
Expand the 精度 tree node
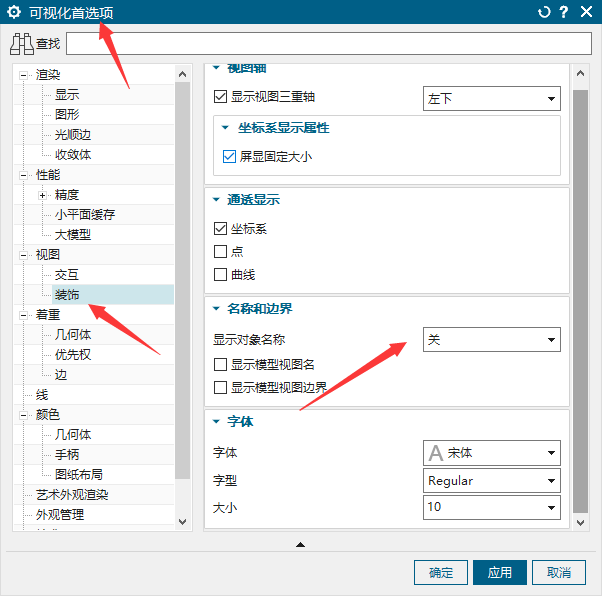click(42, 195)
